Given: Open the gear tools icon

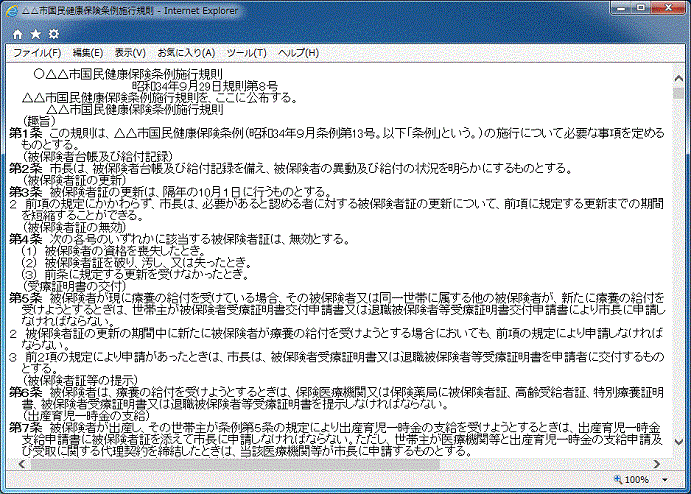Looking at the screenshot, I should coord(54,33).
